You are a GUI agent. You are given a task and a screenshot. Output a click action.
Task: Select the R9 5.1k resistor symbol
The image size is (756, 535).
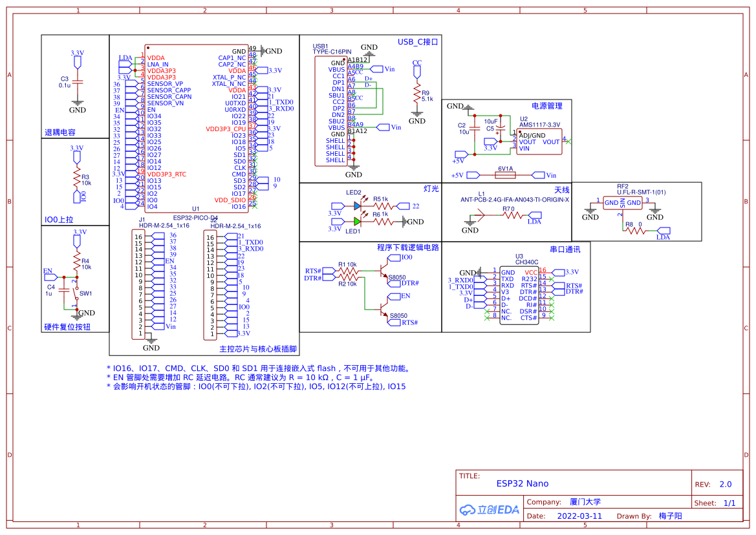coord(417,94)
